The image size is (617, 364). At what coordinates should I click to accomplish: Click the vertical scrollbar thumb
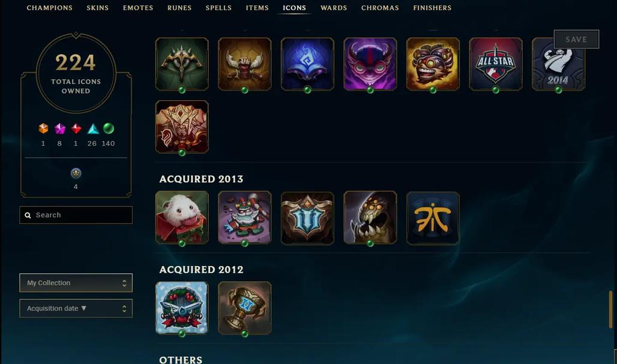611,310
